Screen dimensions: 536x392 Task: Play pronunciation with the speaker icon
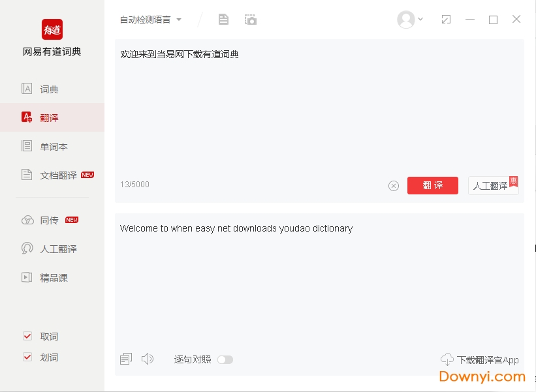[148, 358]
